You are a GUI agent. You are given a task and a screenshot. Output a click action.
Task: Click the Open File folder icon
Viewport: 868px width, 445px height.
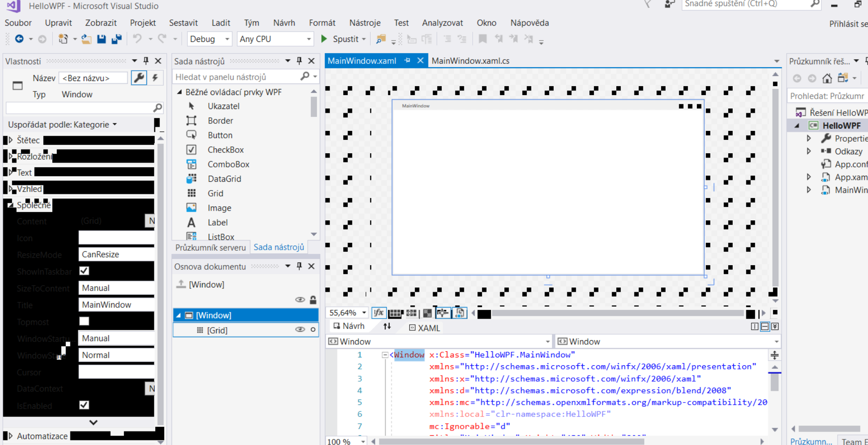click(86, 39)
